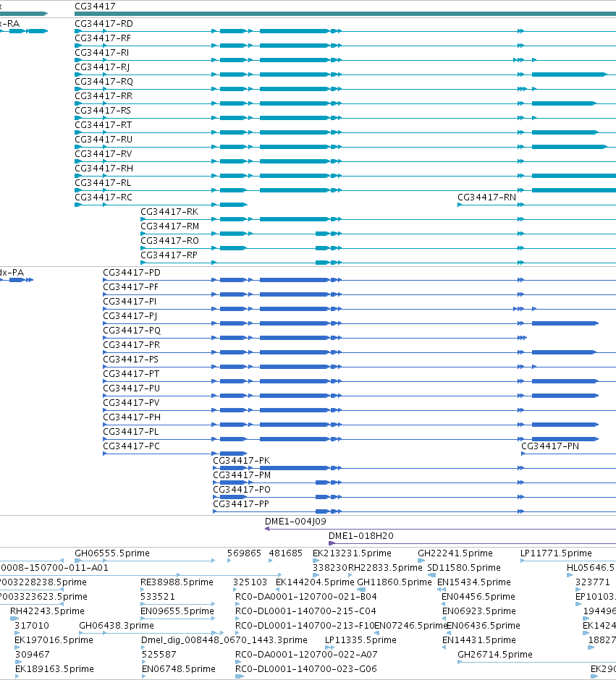Viewport: 616px width, 680px height.
Task: Click the EN09655.5prime EST label
Action: [x=177, y=611]
